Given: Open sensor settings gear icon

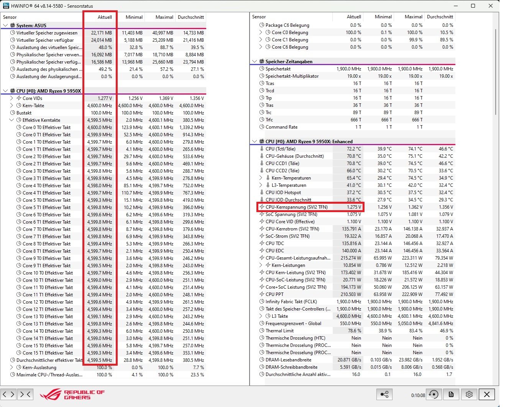Looking at the screenshot, I should point(469,394).
